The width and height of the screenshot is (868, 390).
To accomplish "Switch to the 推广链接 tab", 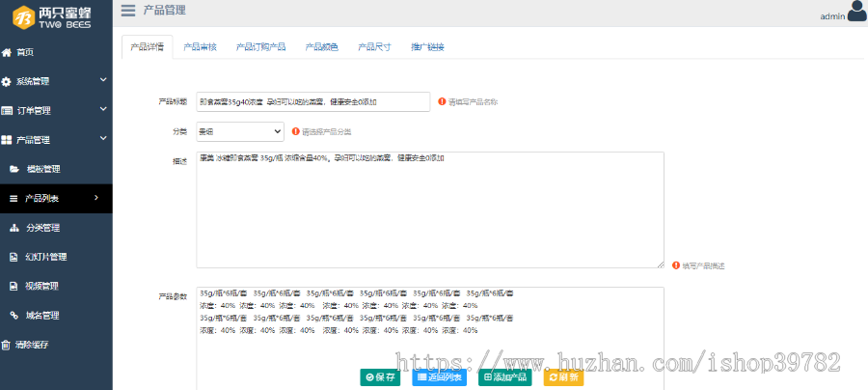I will (427, 46).
